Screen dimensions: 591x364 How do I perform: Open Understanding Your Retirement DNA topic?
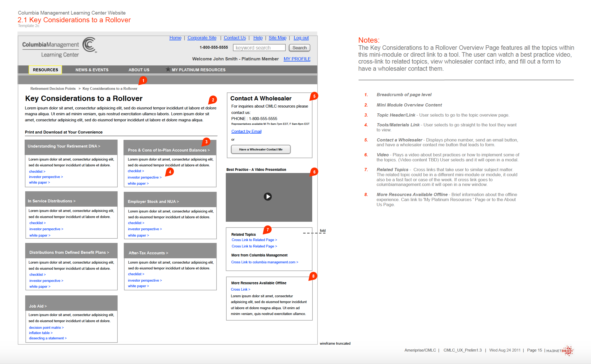(x=64, y=146)
